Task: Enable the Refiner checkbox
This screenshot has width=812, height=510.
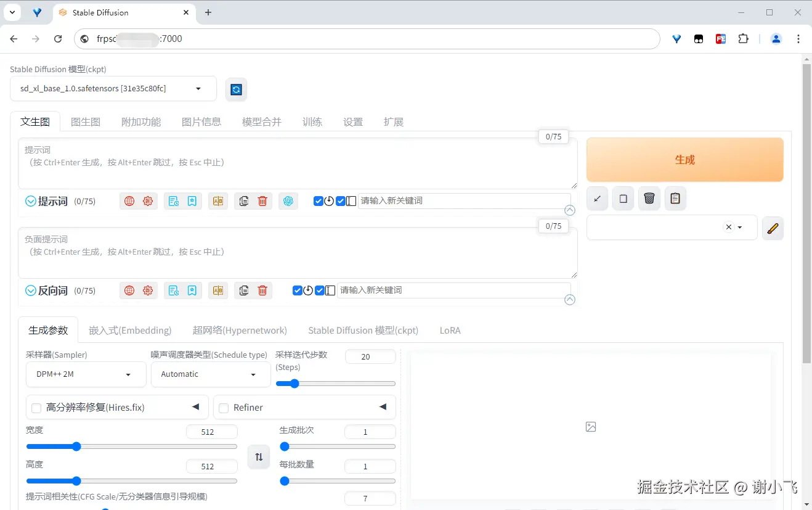Action: tap(224, 407)
